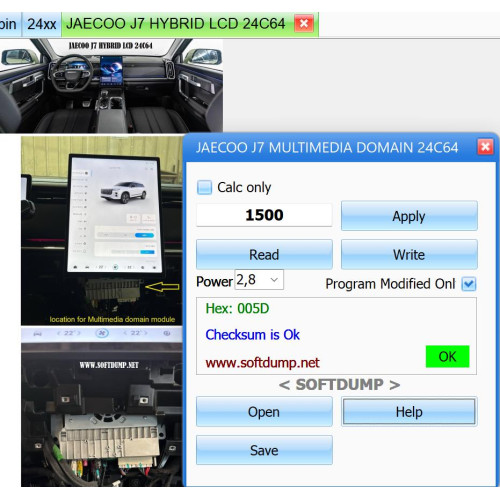Click the dialog title JAECOO J7 MULTIMEDIA DOMAIN 24C64
This screenshot has height=500, width=500.
point(327,147)
